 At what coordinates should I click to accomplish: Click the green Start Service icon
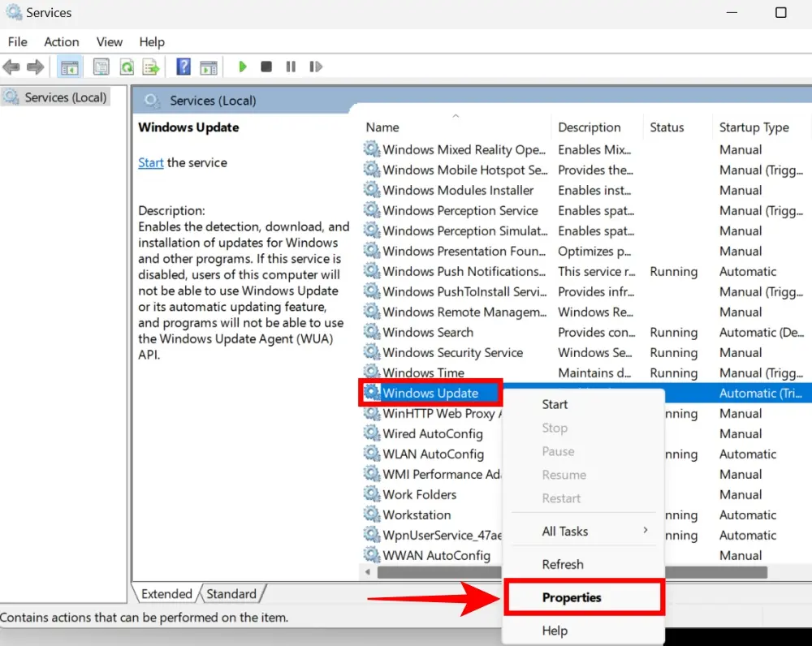[x=242, y=67]
